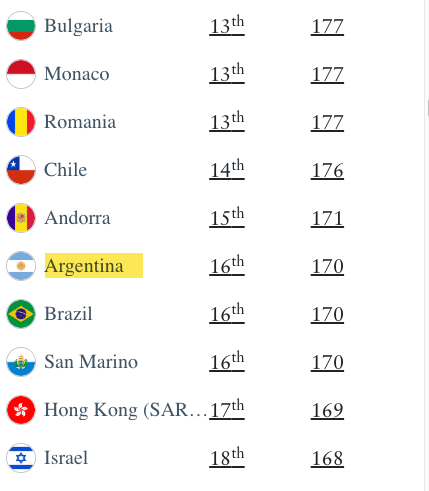Click Israel's 168 score link
This screenshot has height=491, width=429.
pyautogui.click(x=327, y=458)
